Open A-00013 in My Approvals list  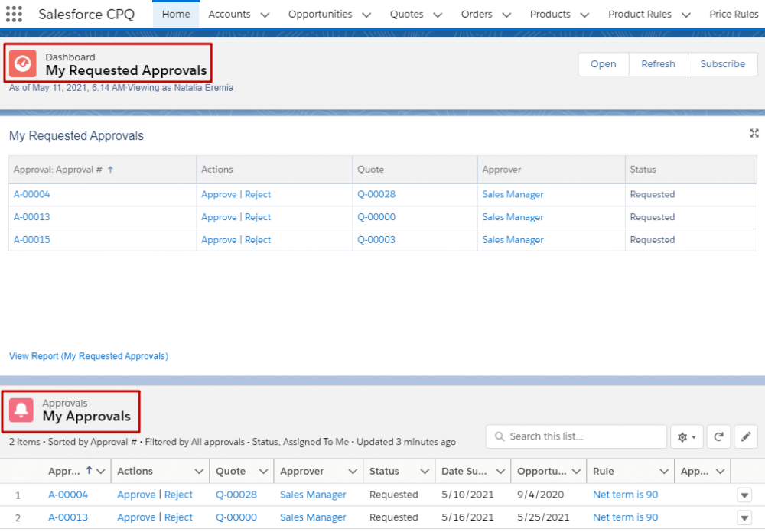(68, 517)
